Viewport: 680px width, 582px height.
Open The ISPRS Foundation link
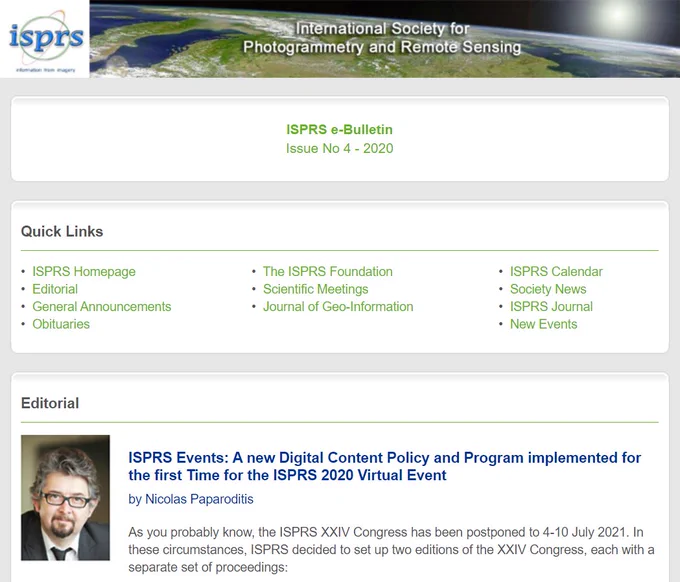click(x=328, y=271)
